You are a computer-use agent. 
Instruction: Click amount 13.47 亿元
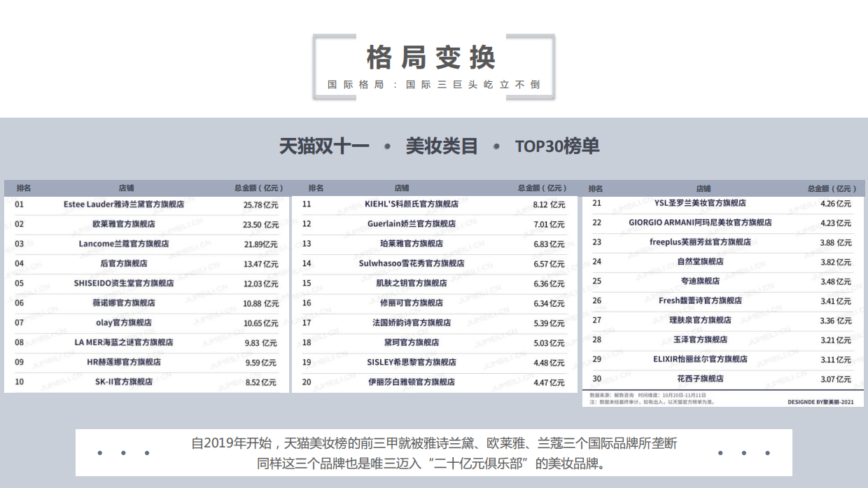point(261,264)
